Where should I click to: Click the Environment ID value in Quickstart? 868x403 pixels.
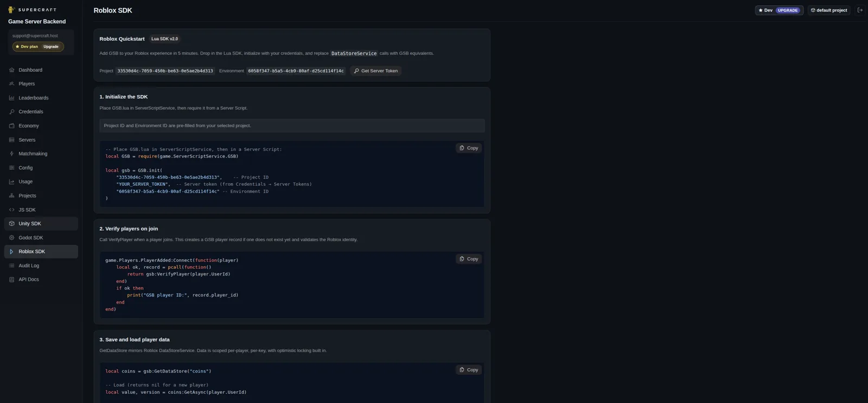(295, 71)
